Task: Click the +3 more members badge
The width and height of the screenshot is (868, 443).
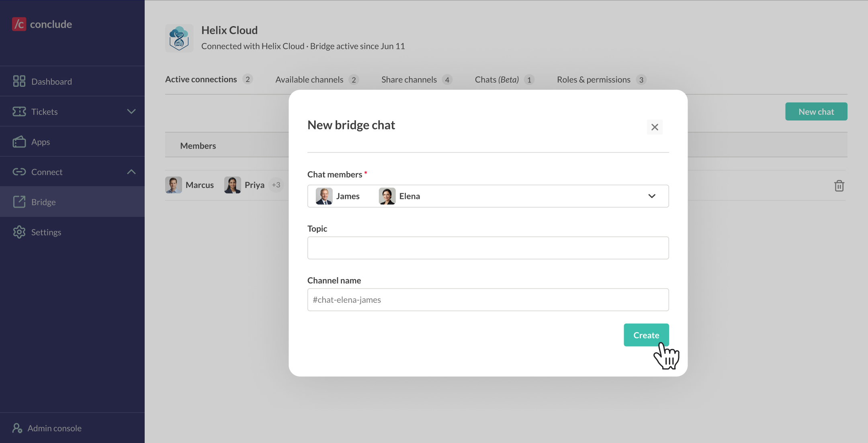Action: click(x=276, y=185)
